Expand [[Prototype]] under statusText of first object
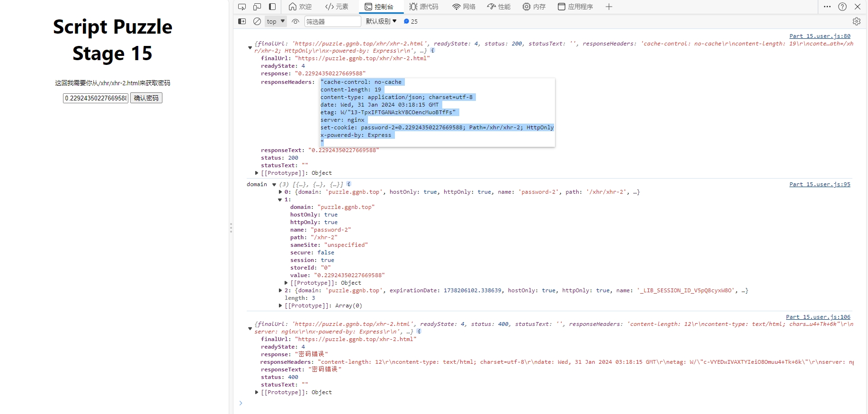The width and height of the screenshot is (868, 414). [257, 173]
